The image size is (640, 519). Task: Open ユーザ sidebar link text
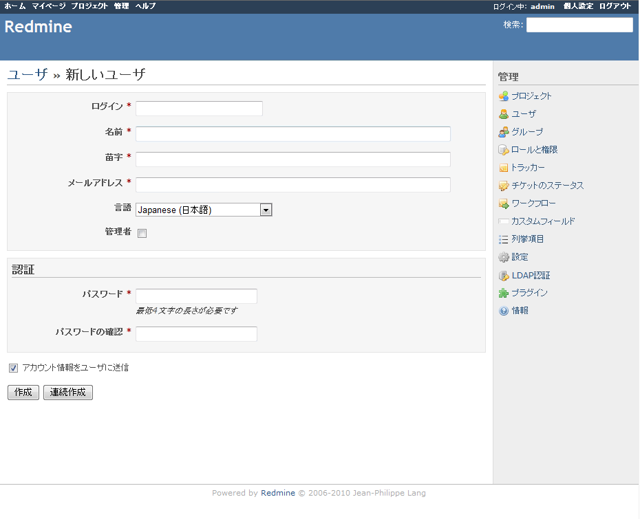coord(523,114)
